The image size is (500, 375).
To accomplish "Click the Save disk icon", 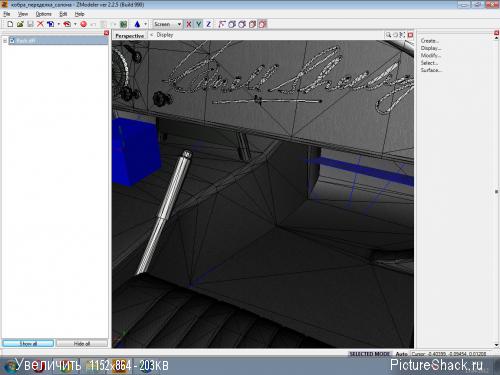I will coord(30,24).
